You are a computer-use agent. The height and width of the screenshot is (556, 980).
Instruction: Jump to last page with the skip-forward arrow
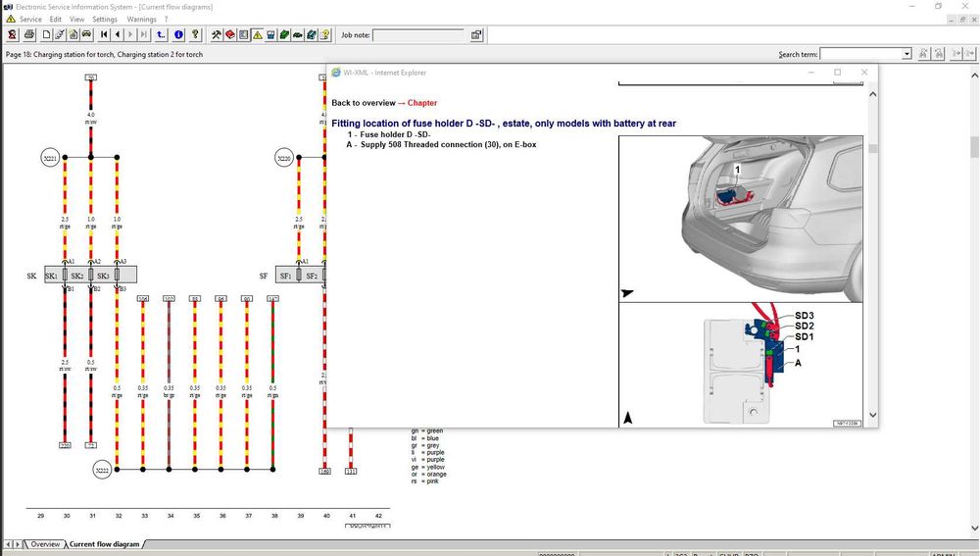pos(144,35)
